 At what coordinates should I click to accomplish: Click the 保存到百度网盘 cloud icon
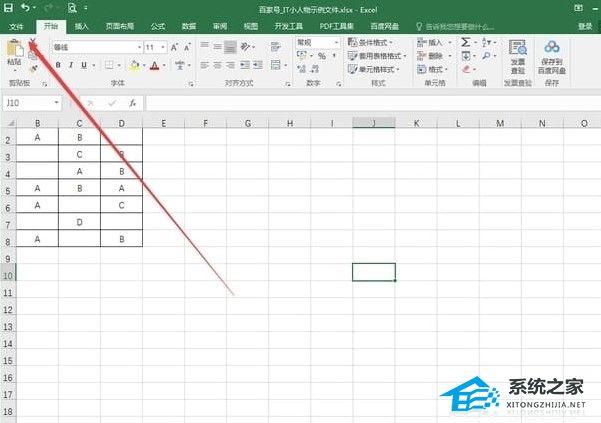(x=552, y=47)
